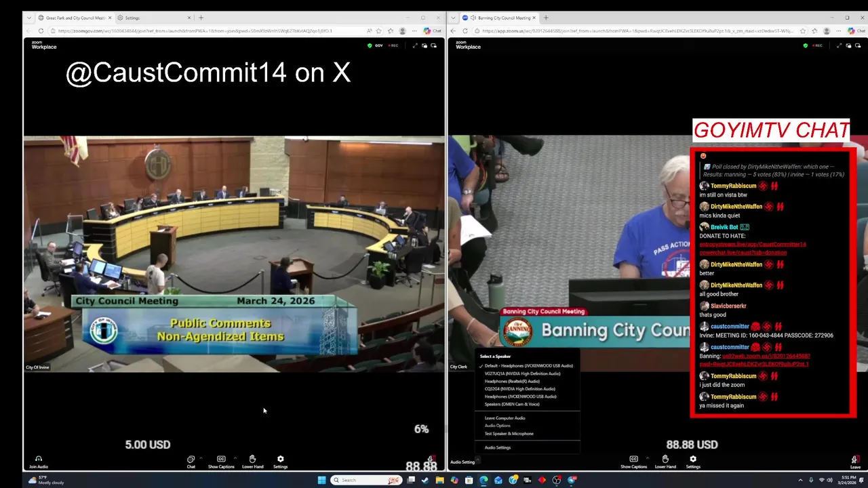Choose Audio Options from the audio menu
Screen dimensions: 868x488
pyautogui.click(x=497, y=426)
